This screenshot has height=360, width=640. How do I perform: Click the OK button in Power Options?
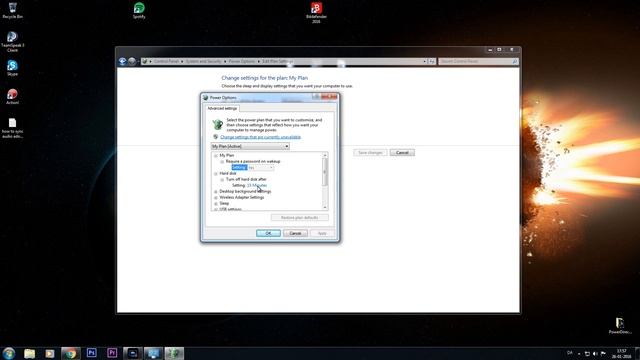click(x=268, y=233)
